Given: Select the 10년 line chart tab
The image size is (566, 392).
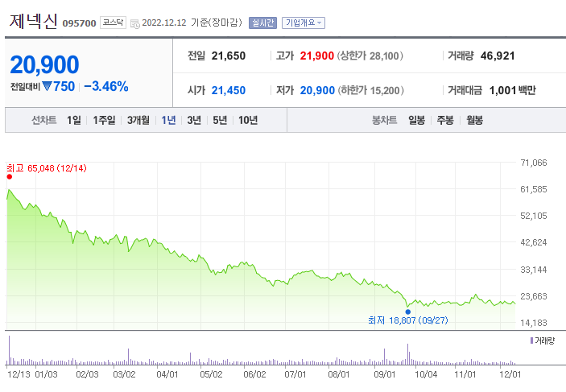Looking at the screenshot, I should (248, 120).
